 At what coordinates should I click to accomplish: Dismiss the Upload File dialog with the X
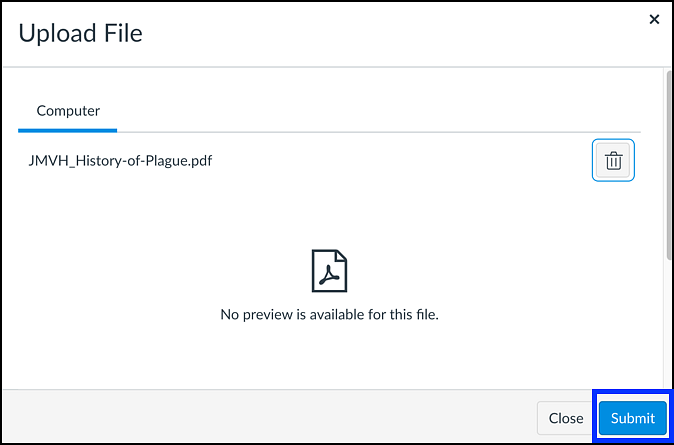(x=654, y=19)
